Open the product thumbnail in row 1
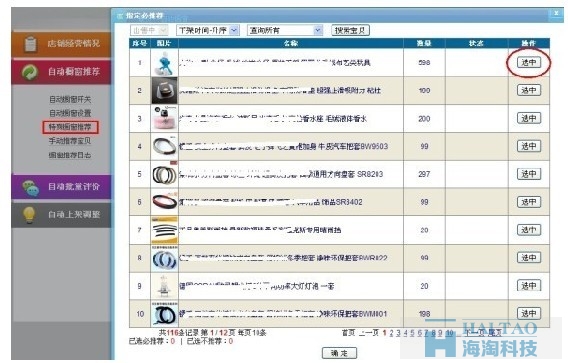Viewport: 568px width, 363px height. point(164,63)
